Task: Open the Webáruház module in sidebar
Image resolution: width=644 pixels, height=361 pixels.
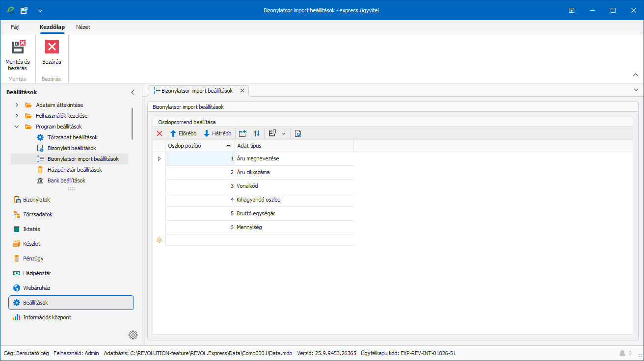Action: (36, 288)
